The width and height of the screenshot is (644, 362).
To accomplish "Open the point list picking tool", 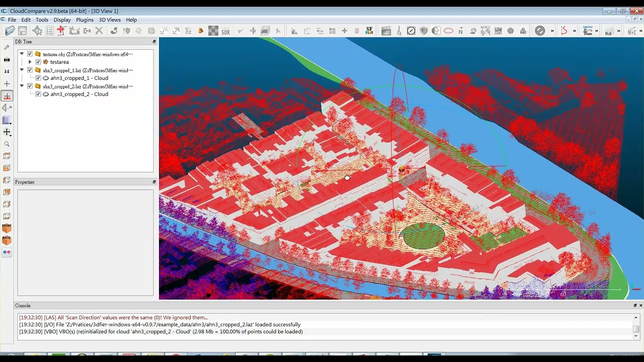I will pos(49,31).
